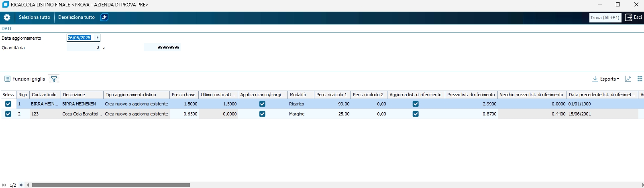
Task: Click the Prezzo base cell 0,6500
Action: pyautogui.click(x=184, y=114)
